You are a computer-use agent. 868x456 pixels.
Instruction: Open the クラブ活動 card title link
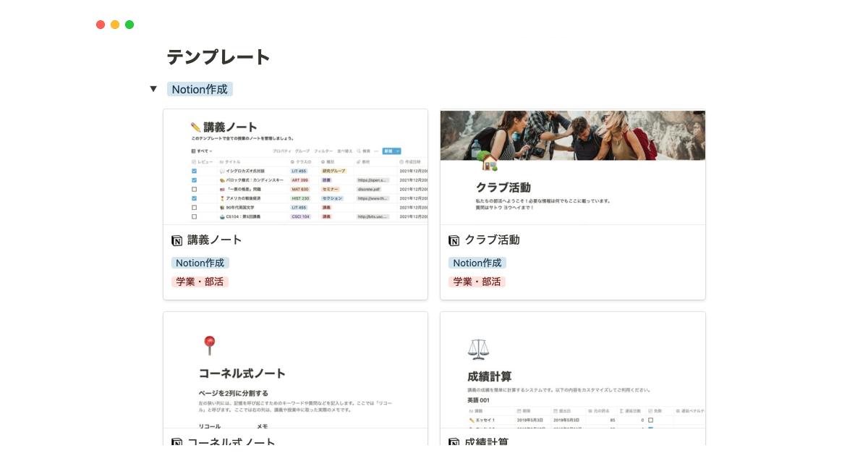tap(492, 240)
